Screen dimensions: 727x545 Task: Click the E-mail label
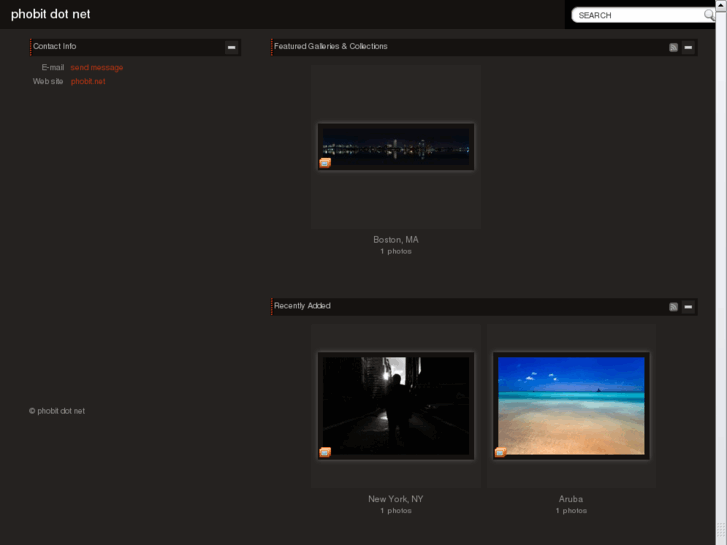point(53,68)
